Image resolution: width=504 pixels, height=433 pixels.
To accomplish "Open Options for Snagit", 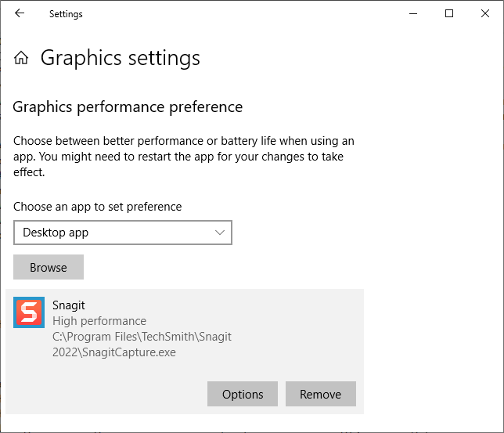I will point(242,394).
